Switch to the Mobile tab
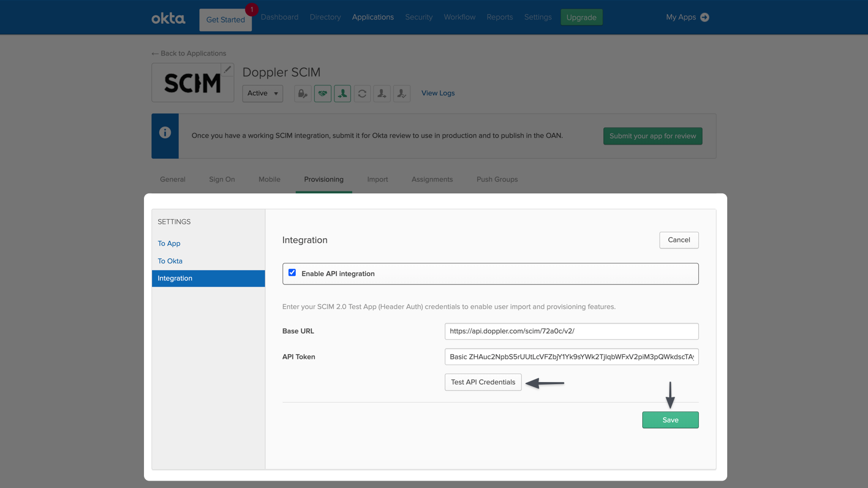This screenshot has width=868, height=488. [x=269, y=179]
